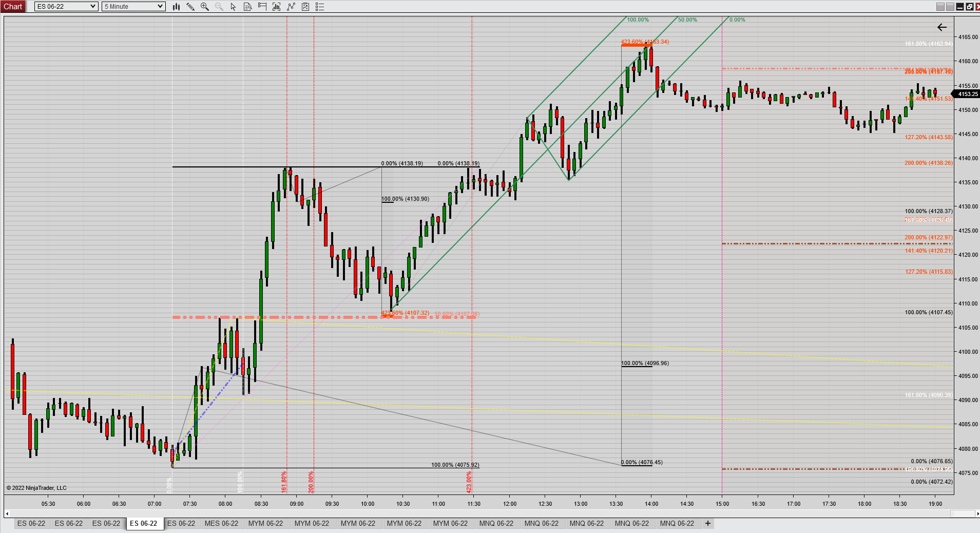Select the 0.00% (4072.42) label
This screenshot has width=980, height=533.
click(932, 482)
